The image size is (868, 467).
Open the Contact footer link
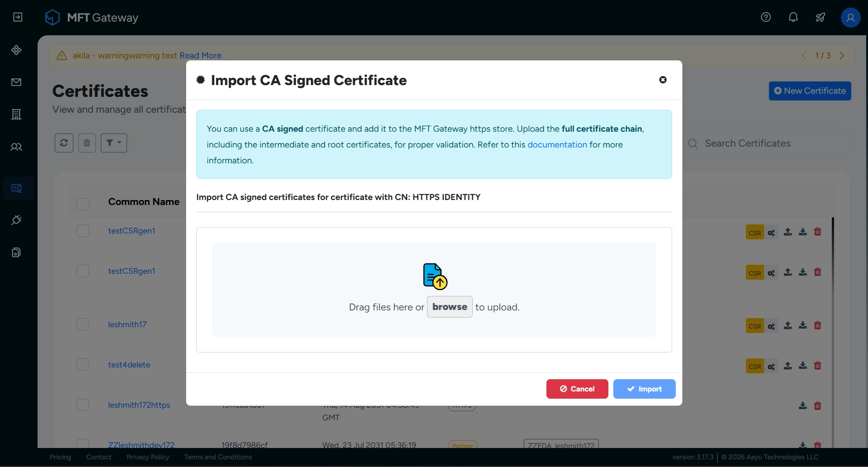(x=99, y=457)
